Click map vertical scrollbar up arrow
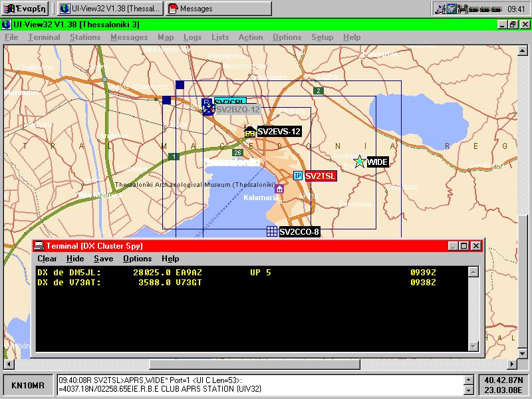This screenshot has width=532, height=399. pyautogui.click(x=523, y=51)
